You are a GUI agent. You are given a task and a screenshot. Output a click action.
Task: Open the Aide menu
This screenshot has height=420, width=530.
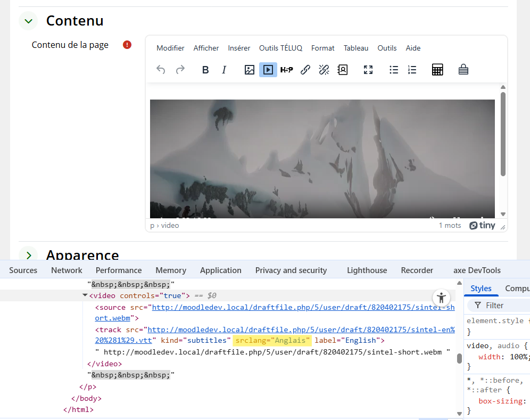[x=413, y=48]
